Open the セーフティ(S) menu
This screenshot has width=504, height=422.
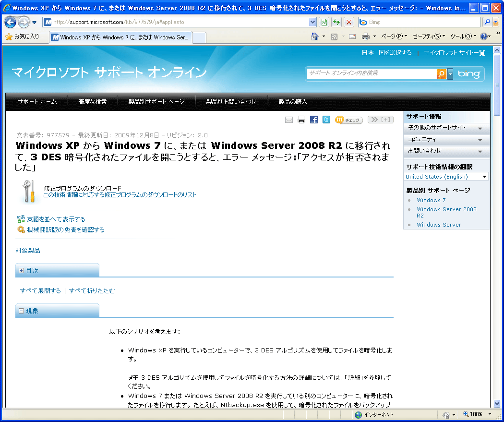(x=429, y=36)
